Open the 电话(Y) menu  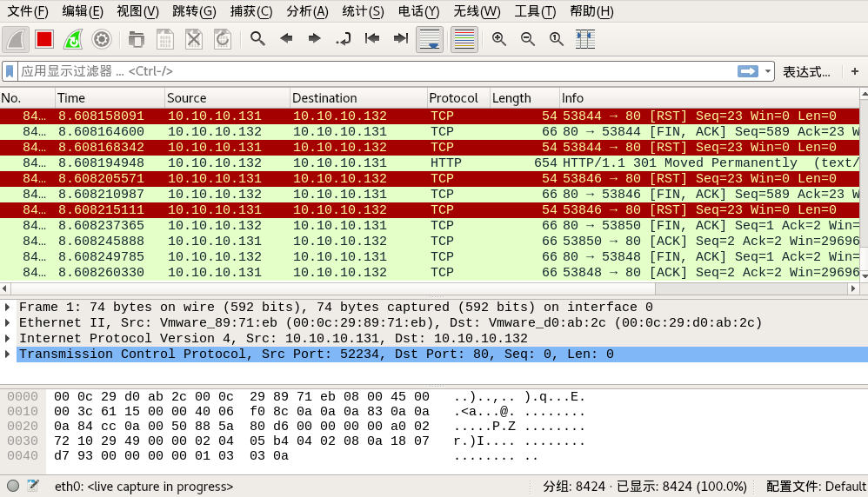click(x=418, y=11)
